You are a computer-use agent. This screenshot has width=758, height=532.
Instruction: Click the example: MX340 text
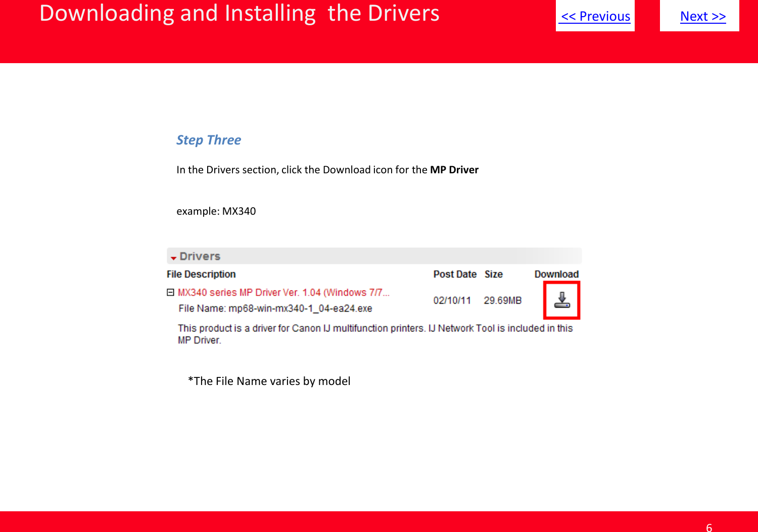pyautogui.click(x=216, y=211)
